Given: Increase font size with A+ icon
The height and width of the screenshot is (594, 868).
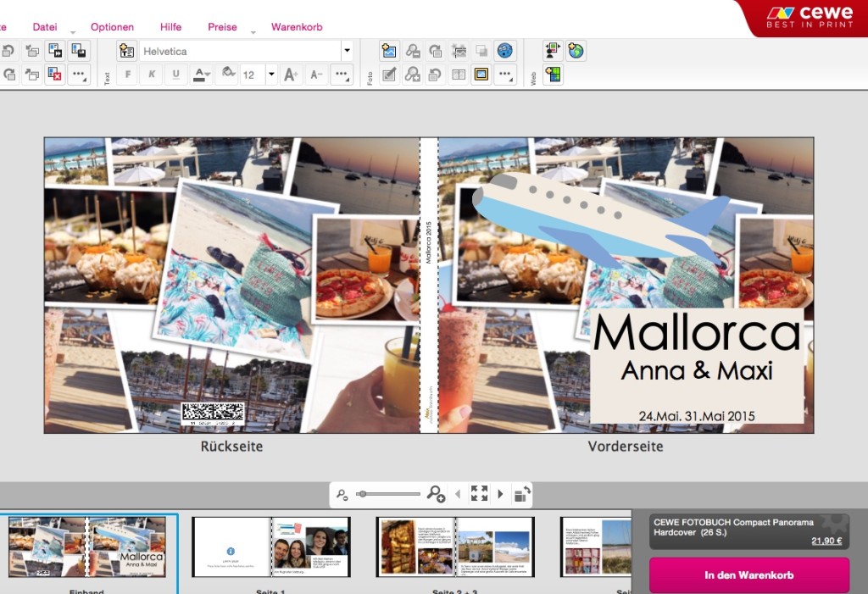Looking at the screenshot, I should point(292,75).
